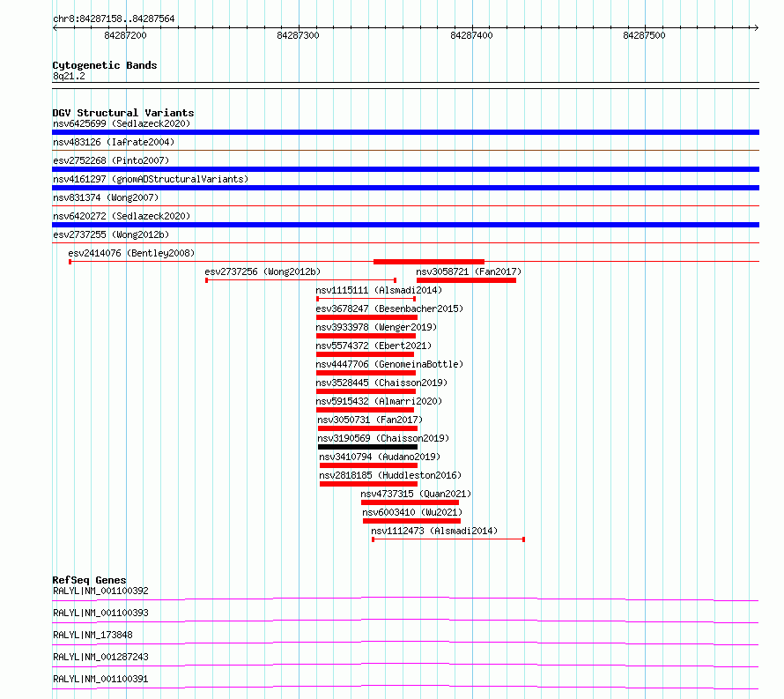Open nsv3190569 (Chaisson2019) variant label

point(383,438)
